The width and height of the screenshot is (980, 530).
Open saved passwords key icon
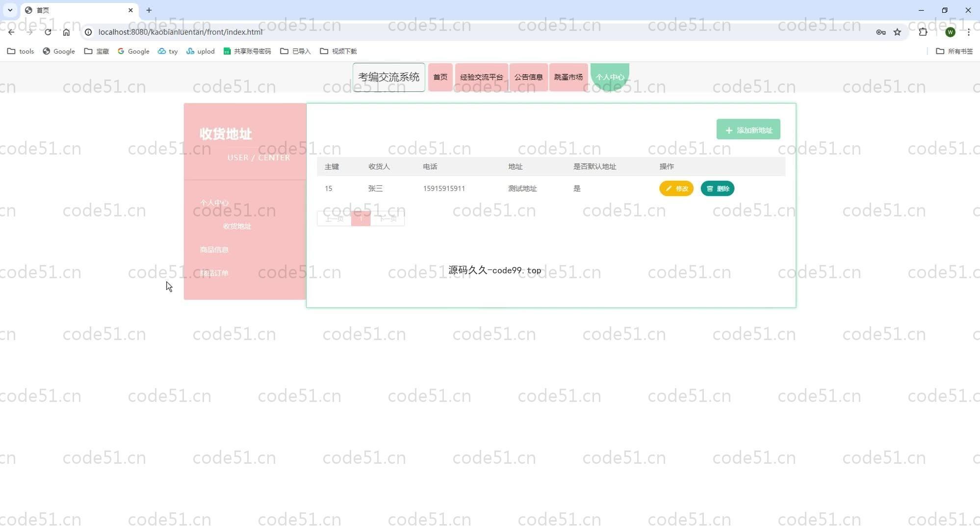click(x=881, y=32)
